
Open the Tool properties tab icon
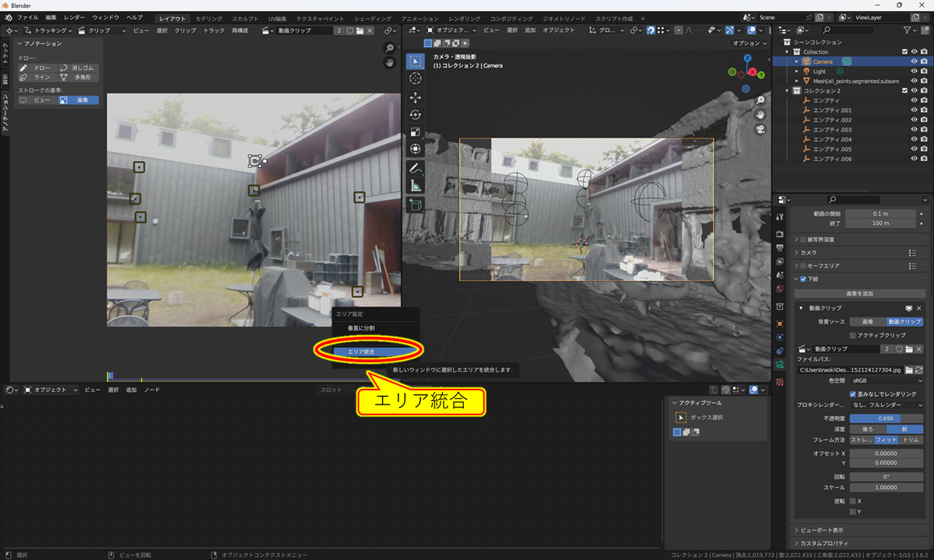click(780, 216)
